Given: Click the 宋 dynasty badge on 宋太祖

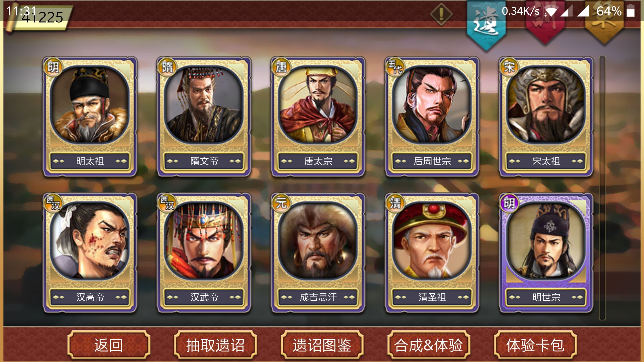Looking at the screenshot, I should tap(509, 67).
